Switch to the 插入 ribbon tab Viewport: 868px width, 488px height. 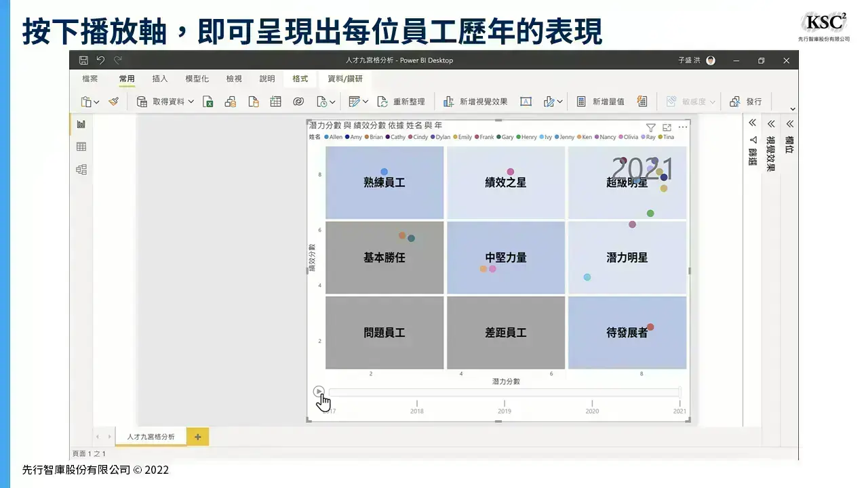(x=160, y=79)
